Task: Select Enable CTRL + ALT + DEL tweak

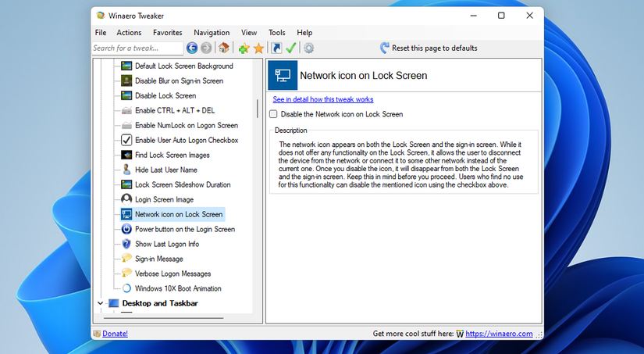Action: tap(175, 110)
